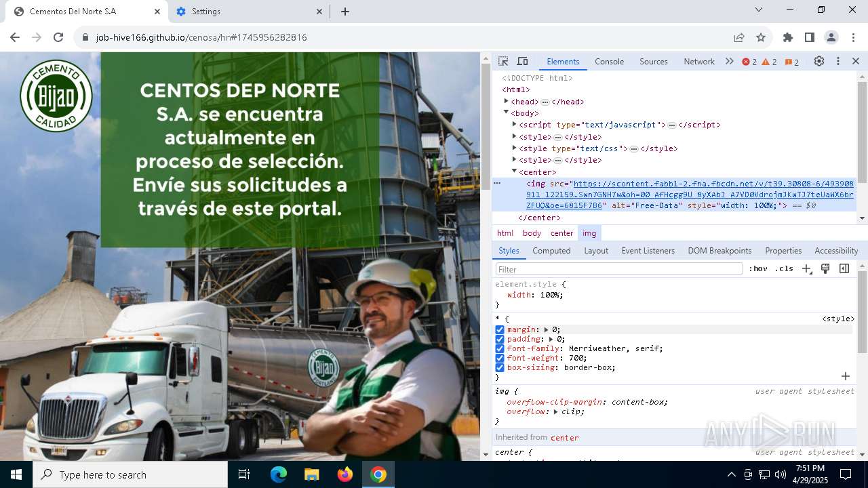Open the DOM Breakpoints tab
The image size is (868, 488).
719,251
